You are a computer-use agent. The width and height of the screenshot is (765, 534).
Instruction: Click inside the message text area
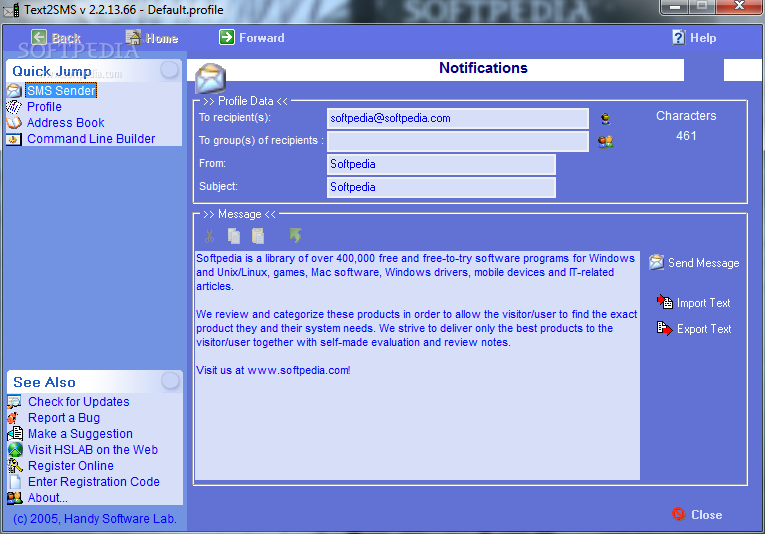coord(417,365)
